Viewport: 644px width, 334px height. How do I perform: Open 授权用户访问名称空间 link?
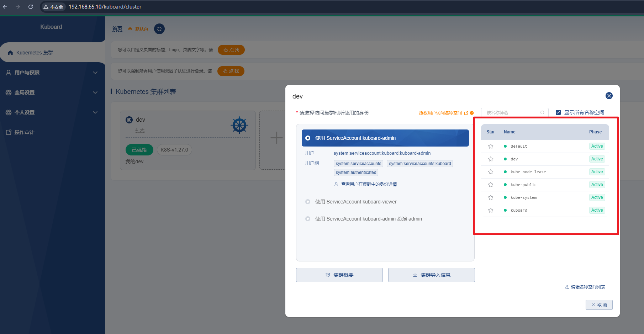pos(440,113)
